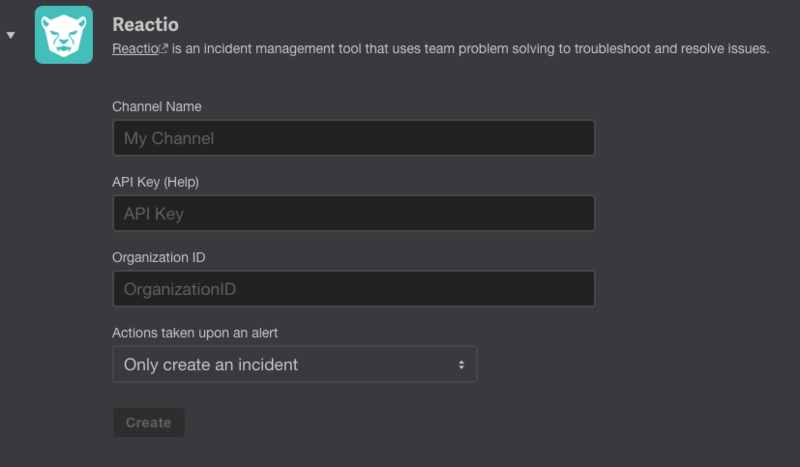Collapse the Reactio section disclosure triangle
The width and height of the screenshot is (800, 467).
point(11,35)
